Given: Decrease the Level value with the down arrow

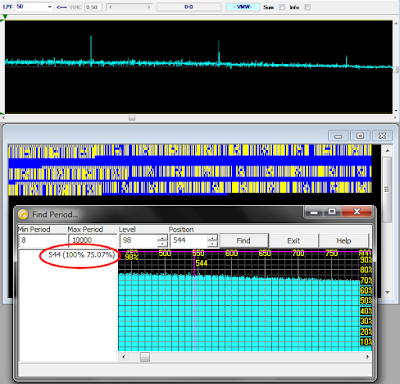Looking at the screenshot, I should click(x=162, y=244).
